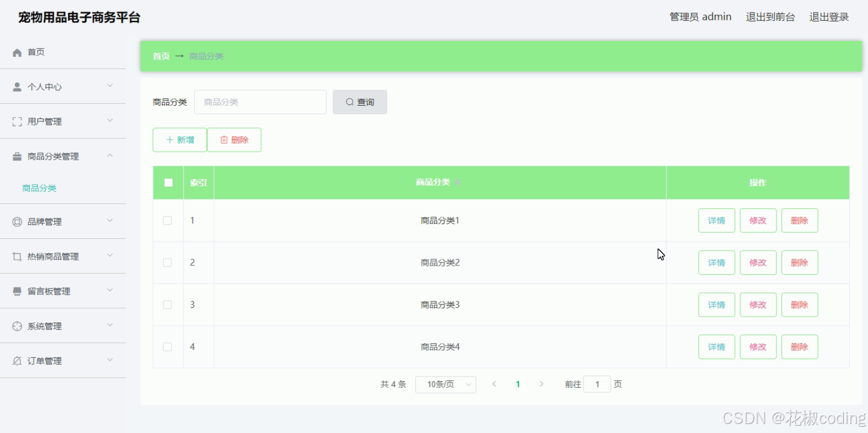Go to previous page with left arrow
The image size is (868, 433).
click(494, 384)
